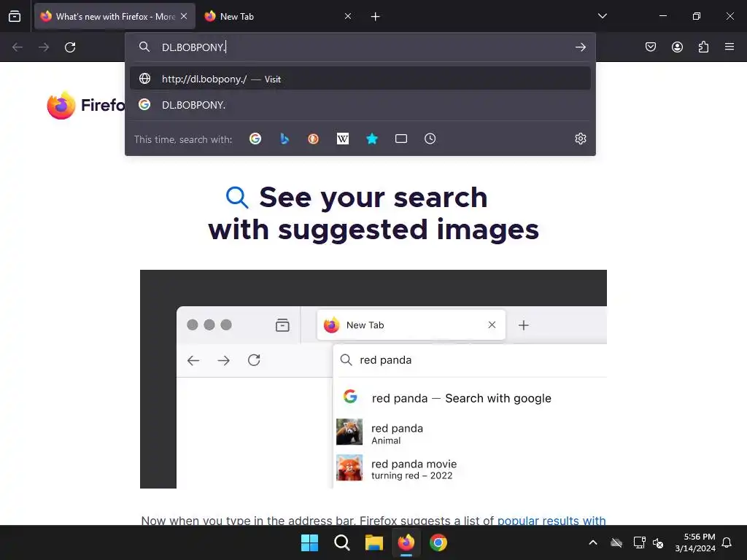Search open tabs using the tabs icon
This screenshot has height=560, width=747.
(401, 139)
